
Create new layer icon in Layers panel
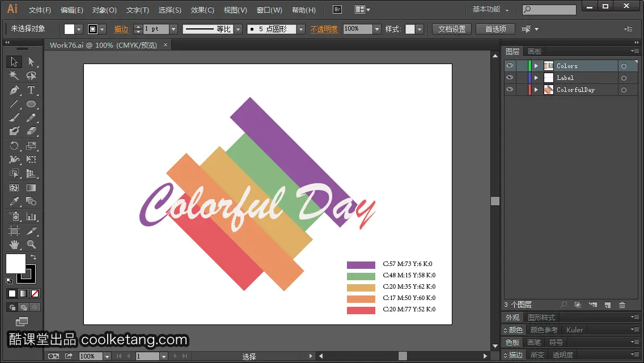[x=608, y=305]
